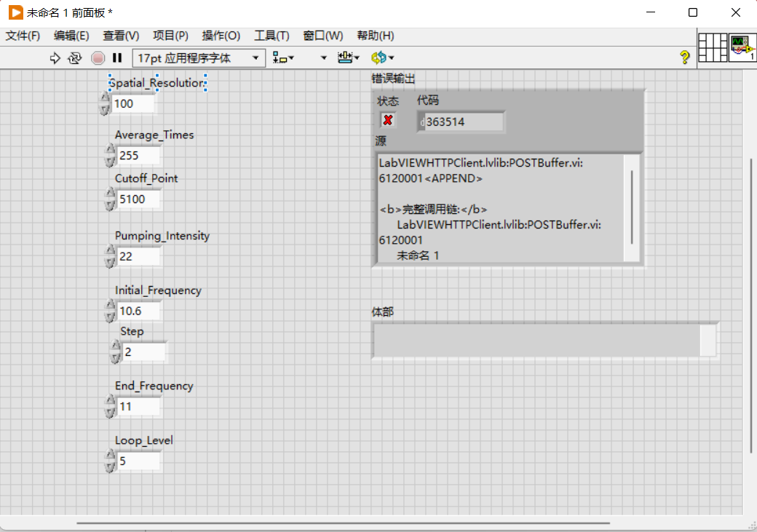The height and width of the screenshot is (532, 757).
Task: Click Step value field
Action: pyautogui.click(x=144, y=352)
